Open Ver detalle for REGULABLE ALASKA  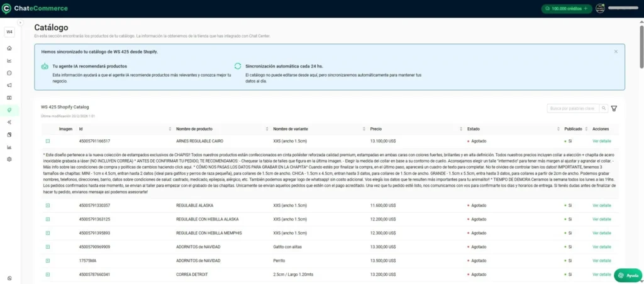pos(602,205)
